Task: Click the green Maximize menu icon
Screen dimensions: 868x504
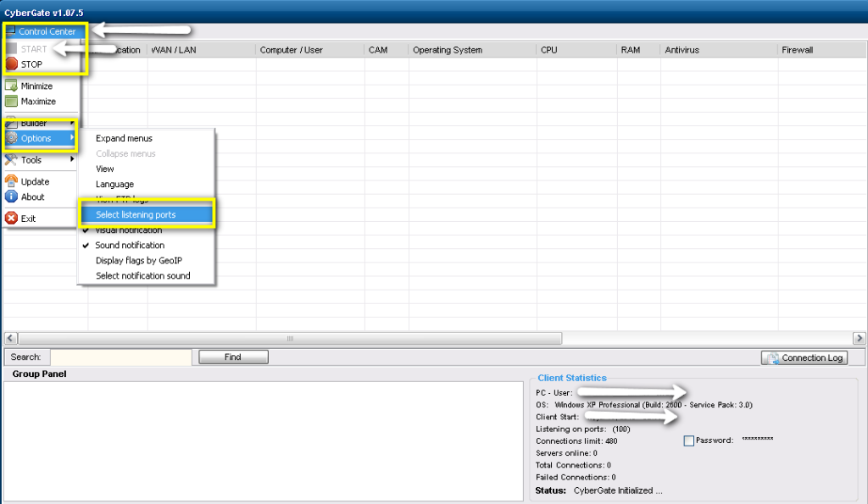Action: 11,102
